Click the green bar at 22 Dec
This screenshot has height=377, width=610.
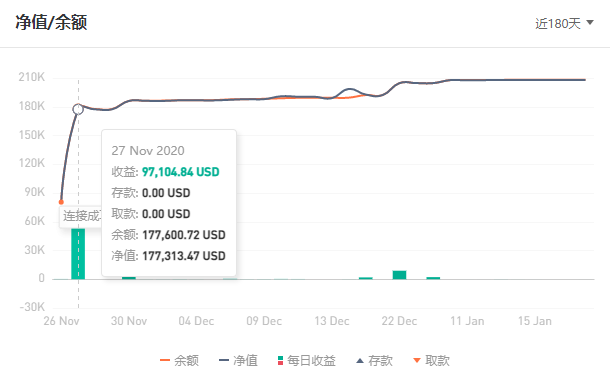pyautogui.click(x=400, y=275)
